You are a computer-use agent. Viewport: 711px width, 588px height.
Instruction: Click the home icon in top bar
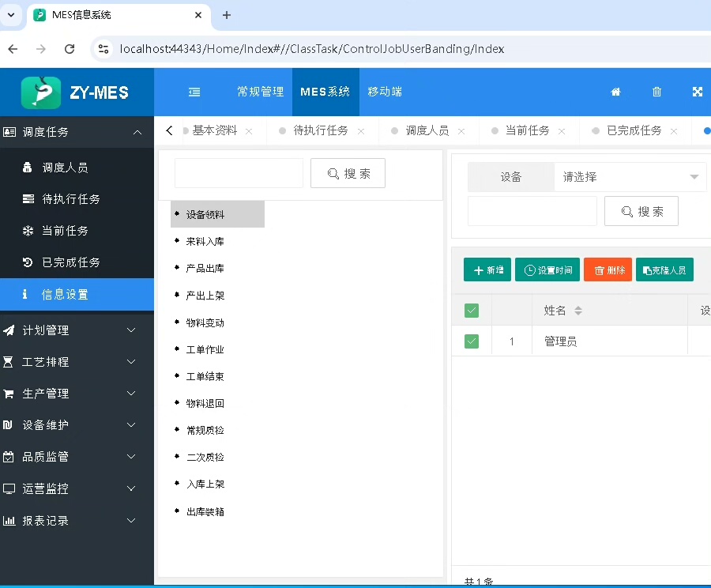[x=615, y=92]
